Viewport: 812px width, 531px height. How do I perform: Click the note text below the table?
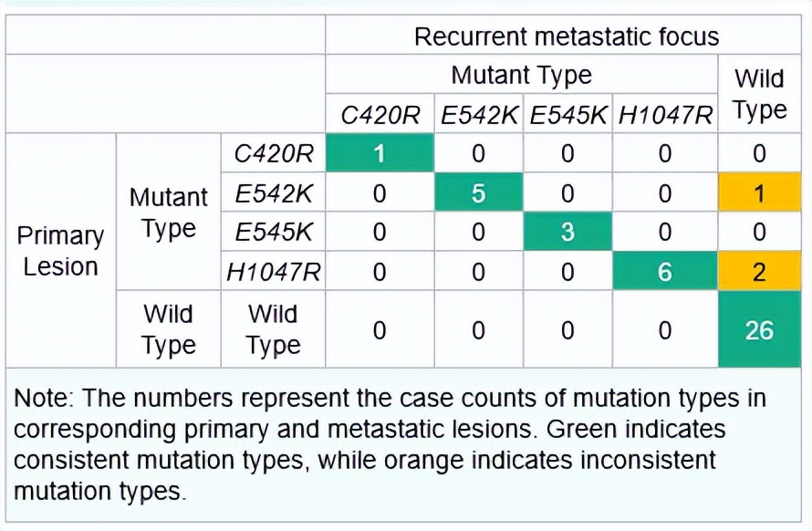tap(390, 444)
